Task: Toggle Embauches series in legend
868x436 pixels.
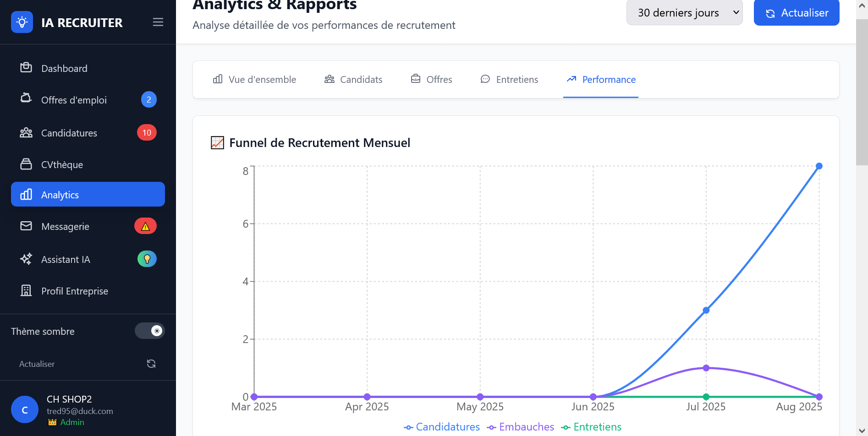Action: pos(520,427)
